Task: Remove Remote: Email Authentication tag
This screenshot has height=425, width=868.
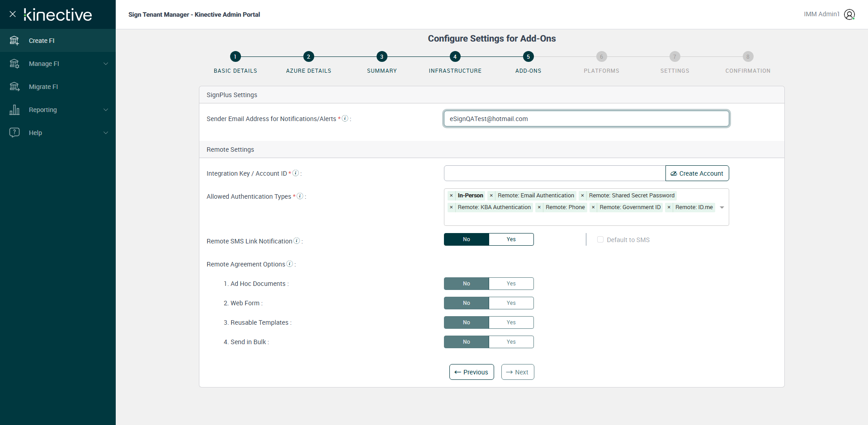Action: click(x=491, y=196)
